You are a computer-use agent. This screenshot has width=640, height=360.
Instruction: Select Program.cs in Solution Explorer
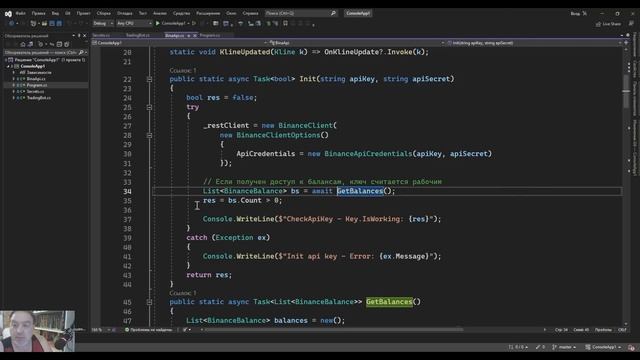coord(37,85)
